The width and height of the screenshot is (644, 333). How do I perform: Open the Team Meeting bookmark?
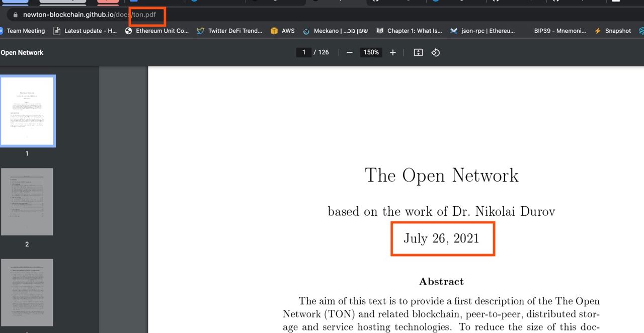click(23, 31)
